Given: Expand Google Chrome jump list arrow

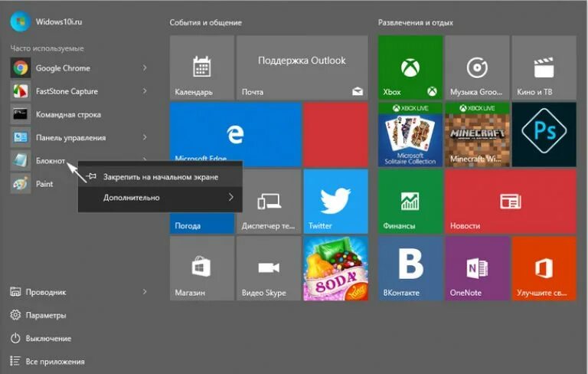Looking at the screenshot, I should (145, 68).
